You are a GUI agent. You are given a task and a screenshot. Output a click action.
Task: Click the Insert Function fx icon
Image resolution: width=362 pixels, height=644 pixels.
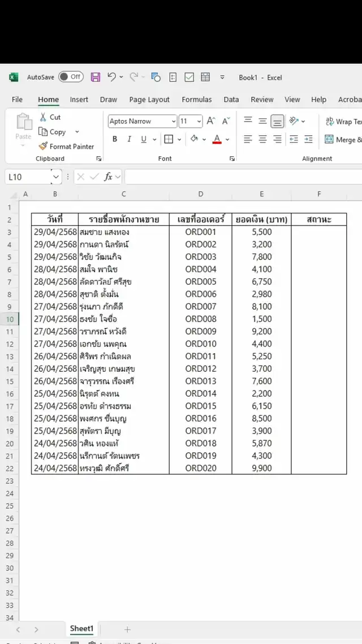click(x=108, y=177)
